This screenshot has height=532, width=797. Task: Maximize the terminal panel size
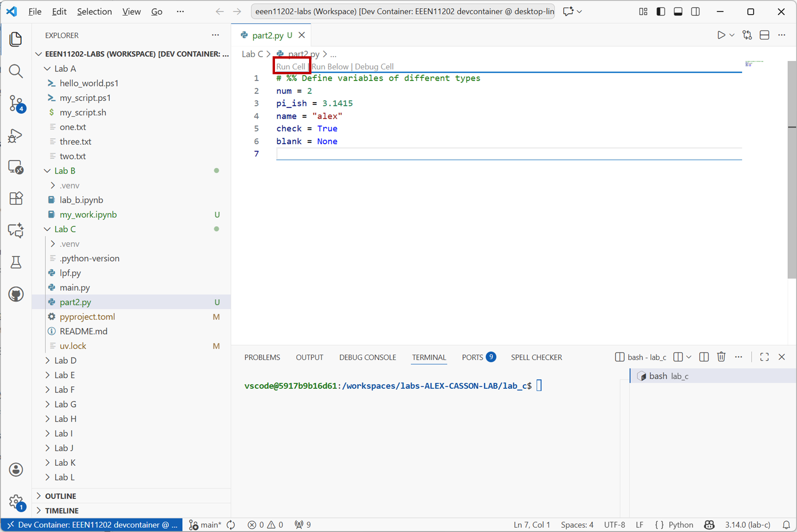[x=764, y=357]
